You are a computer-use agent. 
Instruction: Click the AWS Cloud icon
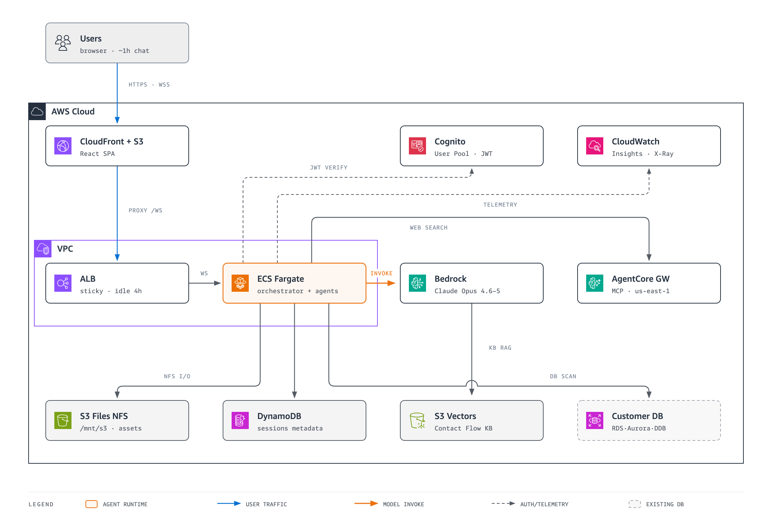pyautogui.click(x=37, y=112)
